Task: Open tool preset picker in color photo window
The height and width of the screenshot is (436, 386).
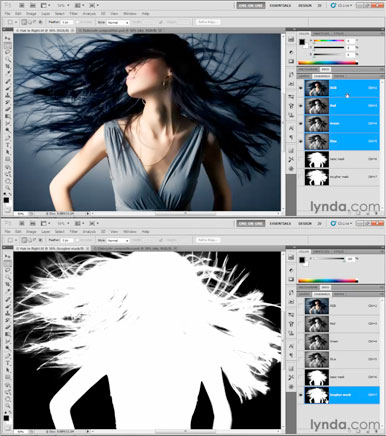Action: pyautogui.click(x=12, y=22)
